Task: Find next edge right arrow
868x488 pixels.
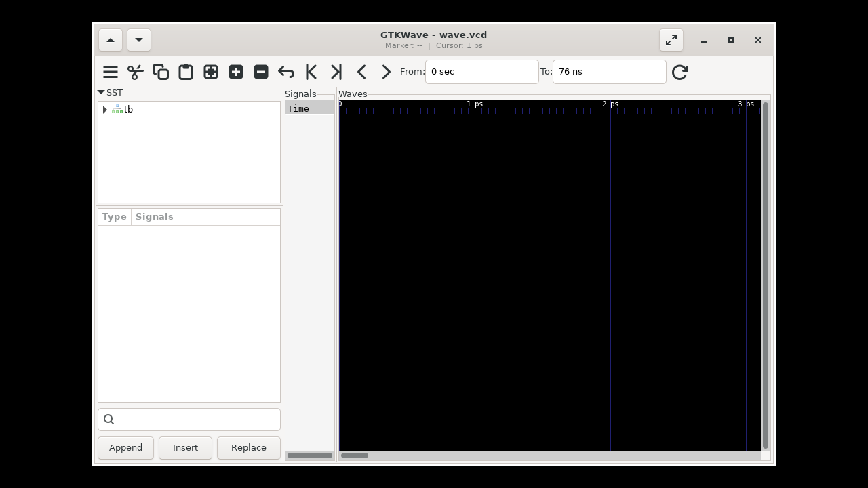Action: coord(387,72)
